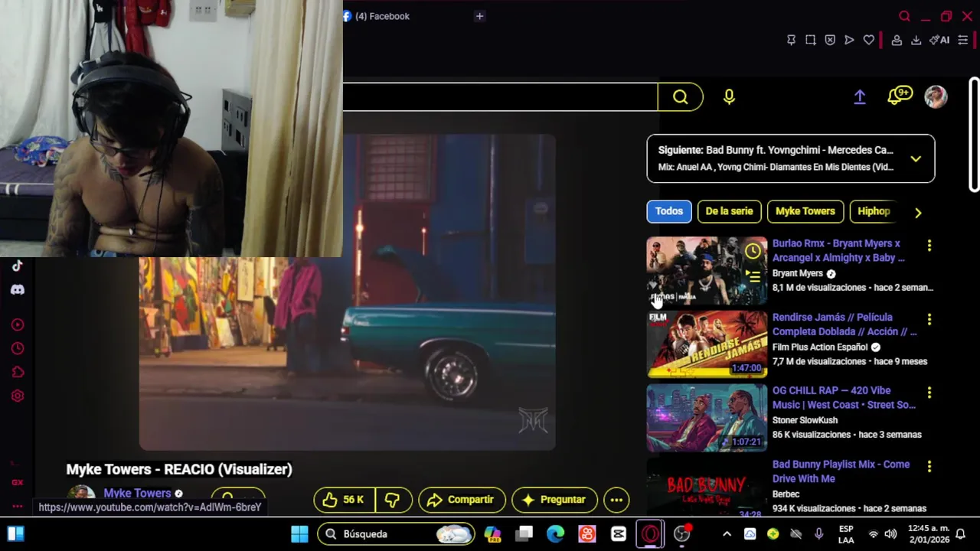Click the Myke Towers REACIO video player
The height and width of the screenshot is (551, 980).
point(347,292)
